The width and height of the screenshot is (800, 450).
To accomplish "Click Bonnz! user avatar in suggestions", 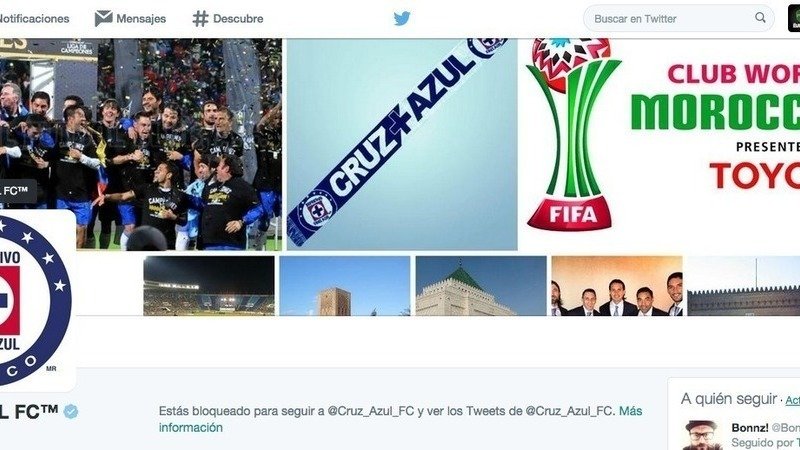I will (702, 435).
